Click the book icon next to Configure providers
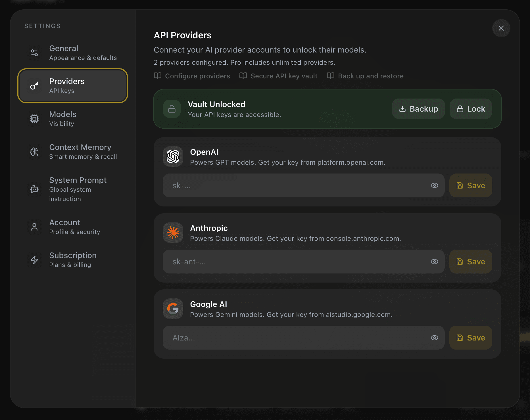 coord(158,76)
